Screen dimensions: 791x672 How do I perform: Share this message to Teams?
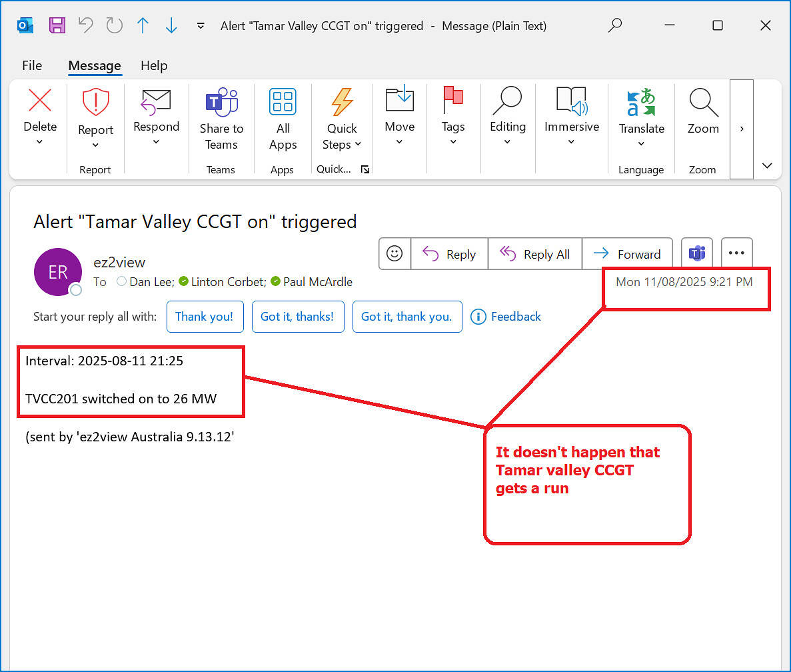tap(221, 120)
